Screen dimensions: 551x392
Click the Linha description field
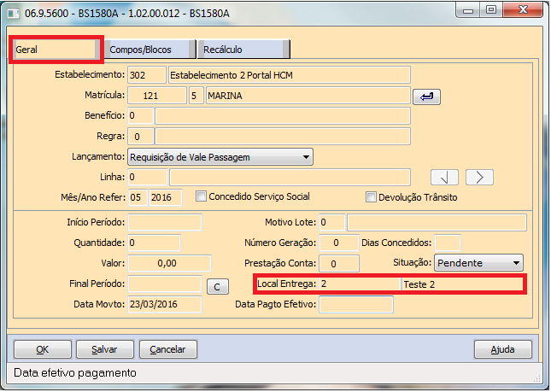[290, 177]
